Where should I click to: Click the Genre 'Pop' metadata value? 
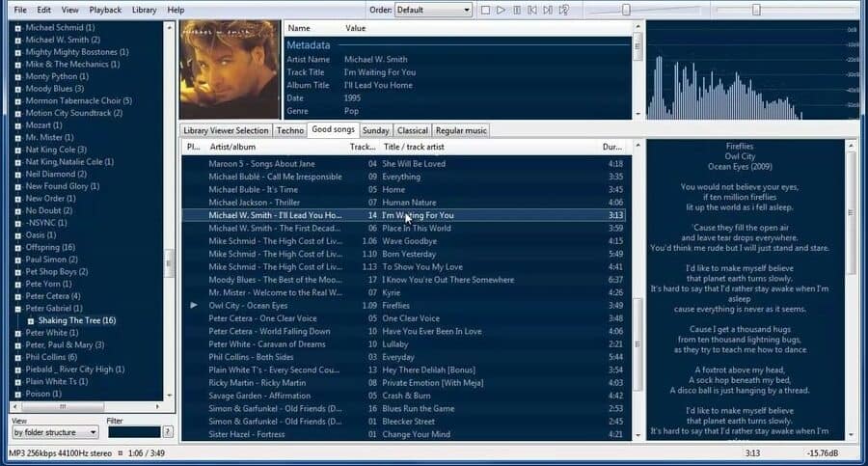click(351, 111)
